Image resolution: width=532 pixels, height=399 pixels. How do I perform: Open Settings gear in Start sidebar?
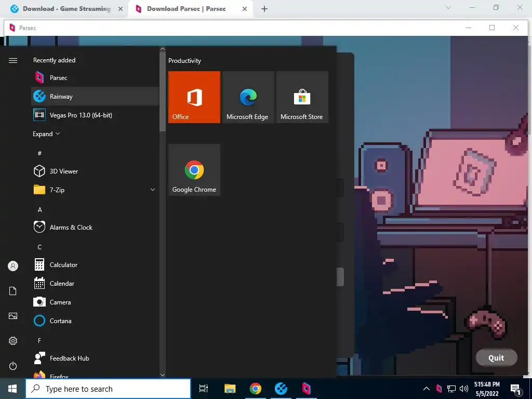(x=13, y=341)
